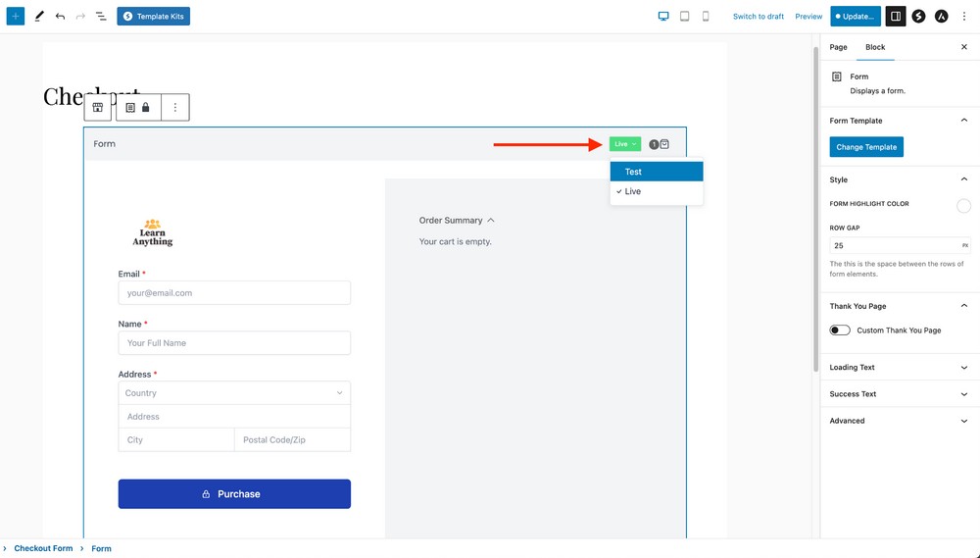Expand the Loading Text panel
The width and height of the screenshot is (980, 558).
[x=899, y=367]
